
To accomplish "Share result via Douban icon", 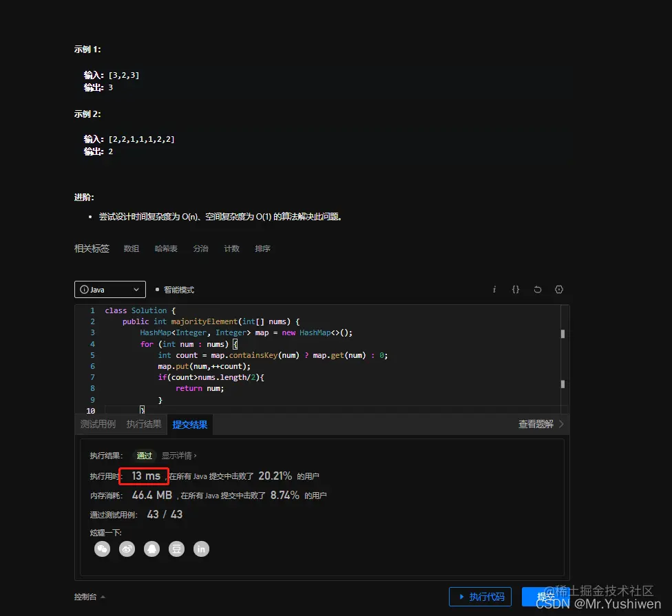I will coord(176,549).
